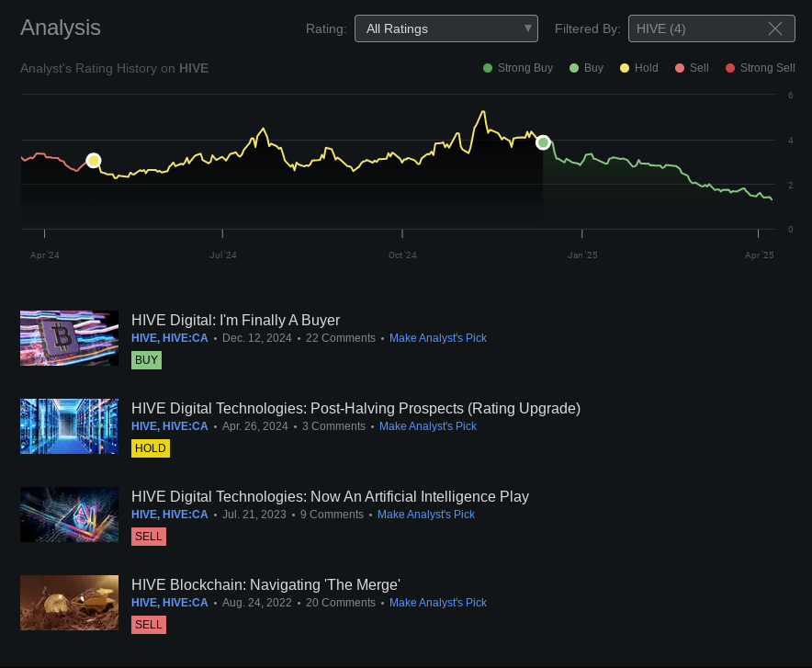Click the yellow HOLD rating badge
The height and width of the screenshot is (668, 812).
tap(150, 448)
